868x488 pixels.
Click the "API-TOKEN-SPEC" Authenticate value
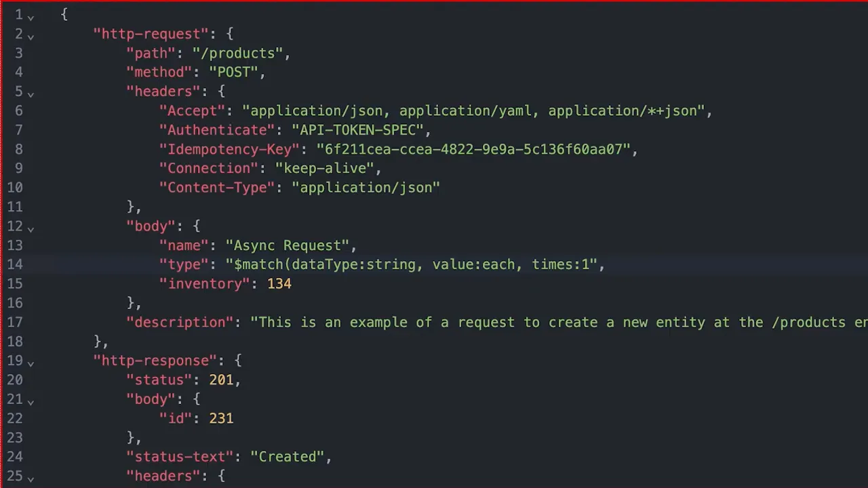(x=359, y=130)
